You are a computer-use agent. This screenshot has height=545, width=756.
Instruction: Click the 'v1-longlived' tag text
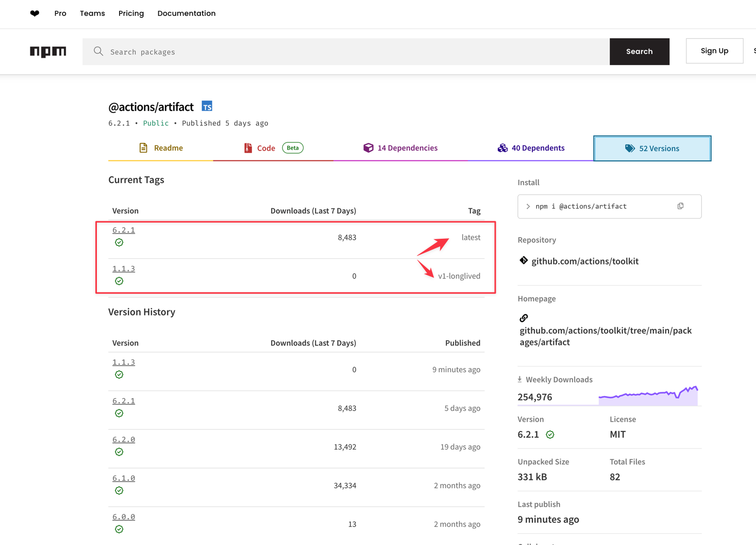[x=459, y=276]
